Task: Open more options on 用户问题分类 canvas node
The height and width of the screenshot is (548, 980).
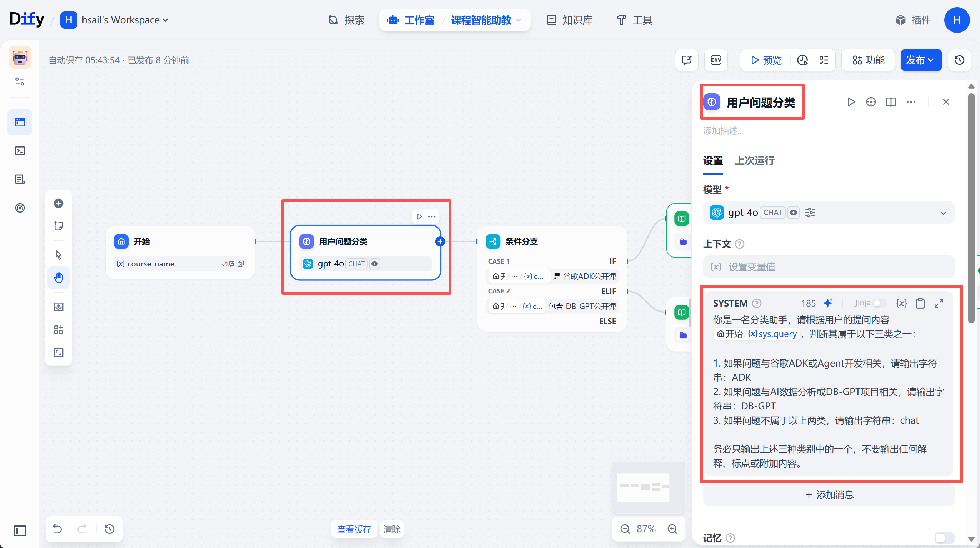Action: [x=432, y=216]
